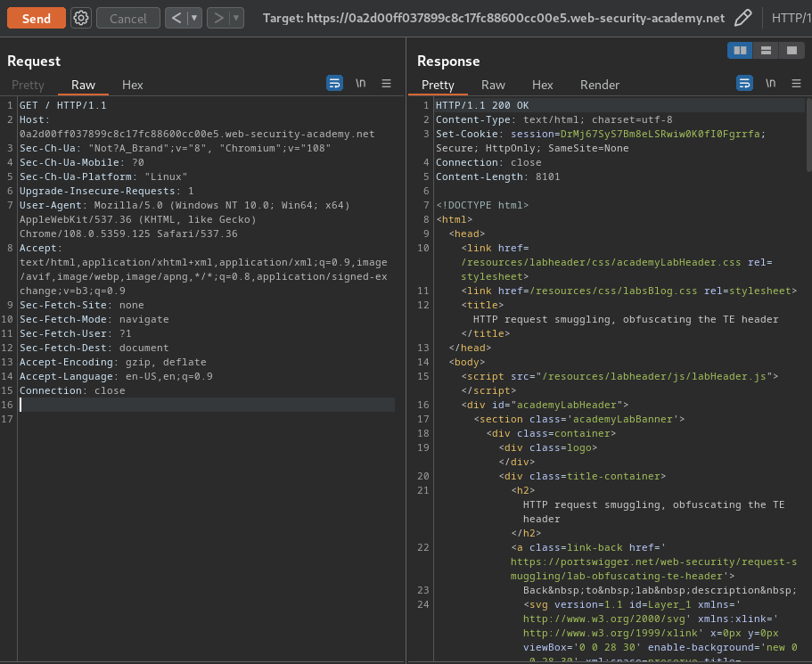
Task: Click 'HTTP/1.1 200 OK' response status line
Action: [482, 105]
